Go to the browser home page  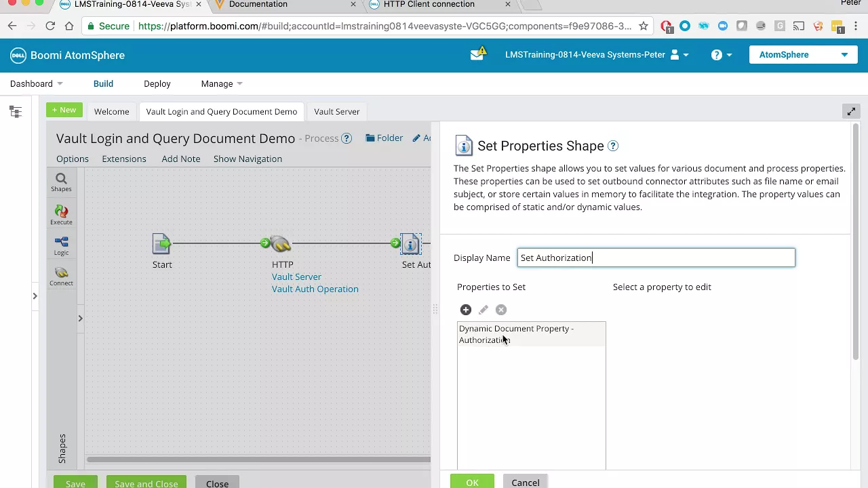(69, 26)
